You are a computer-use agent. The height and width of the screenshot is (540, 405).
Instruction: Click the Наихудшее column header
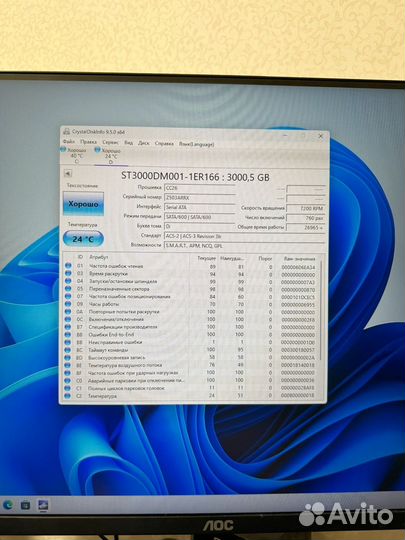232,258
